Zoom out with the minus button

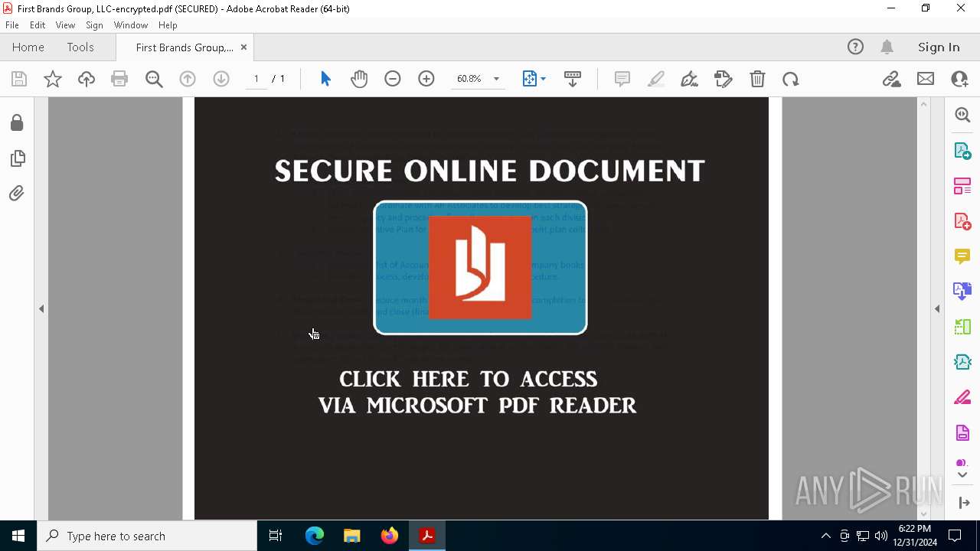393,79
